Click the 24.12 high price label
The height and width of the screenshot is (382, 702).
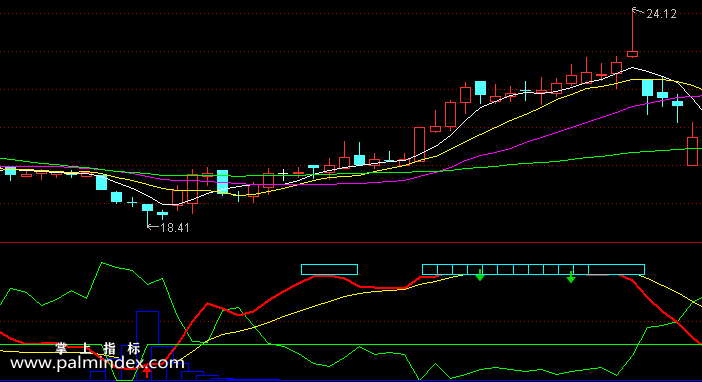[661, 14]
